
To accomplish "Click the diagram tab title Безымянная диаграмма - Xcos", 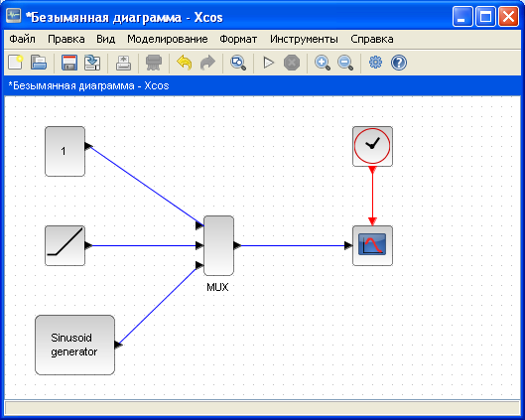I will tap(88, 86).
